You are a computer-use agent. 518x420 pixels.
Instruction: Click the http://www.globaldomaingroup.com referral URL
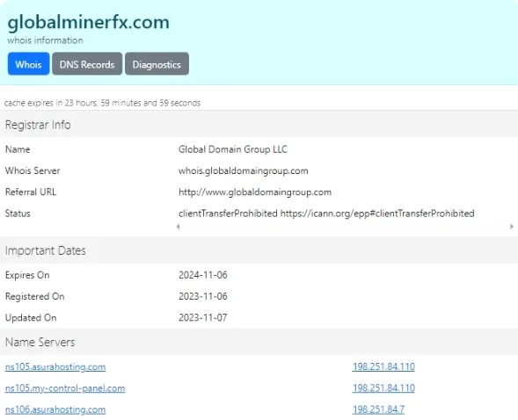(x=255, y=192)
